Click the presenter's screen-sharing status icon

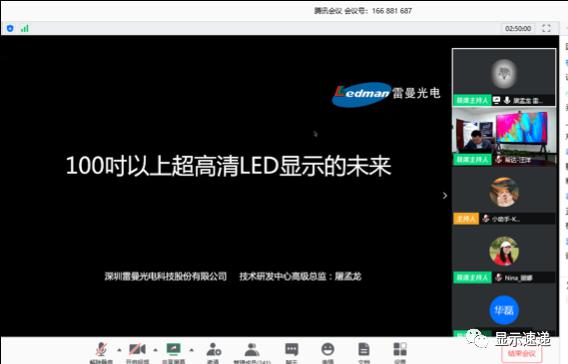[497, 100]
